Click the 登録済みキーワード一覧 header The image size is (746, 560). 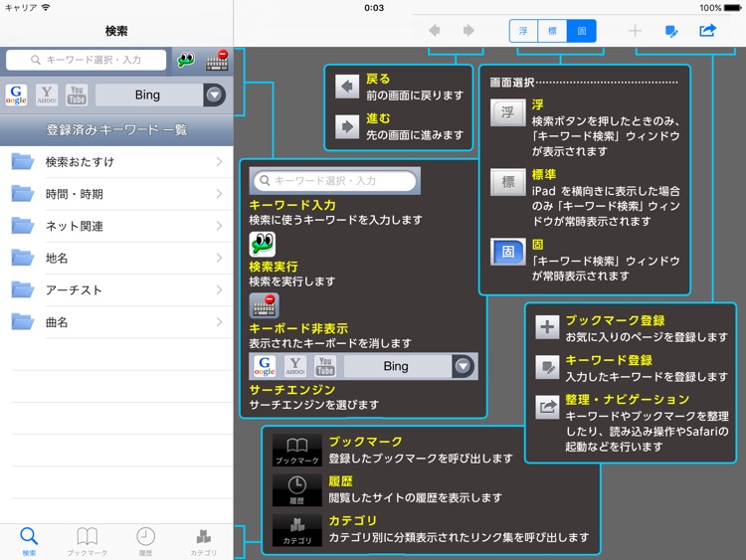(116, 129)
